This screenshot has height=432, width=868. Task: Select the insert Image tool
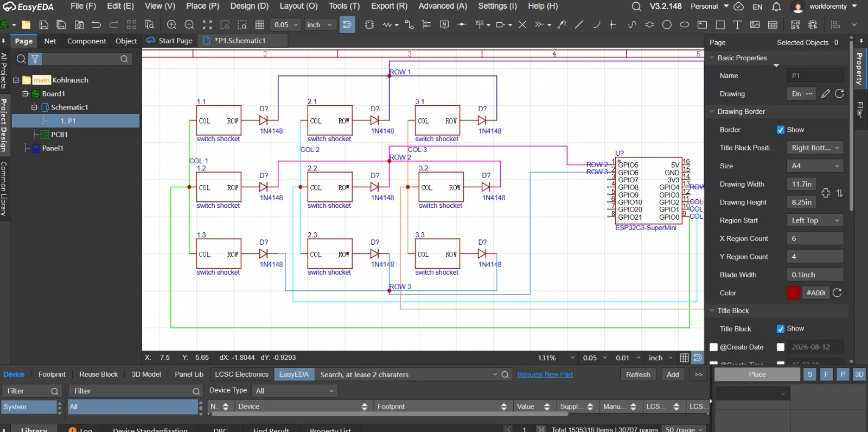[x=755, y=25]
